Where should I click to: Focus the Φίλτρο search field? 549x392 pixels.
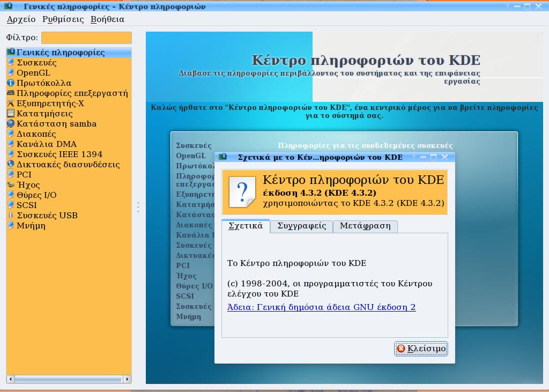click(x=86, y=38)
